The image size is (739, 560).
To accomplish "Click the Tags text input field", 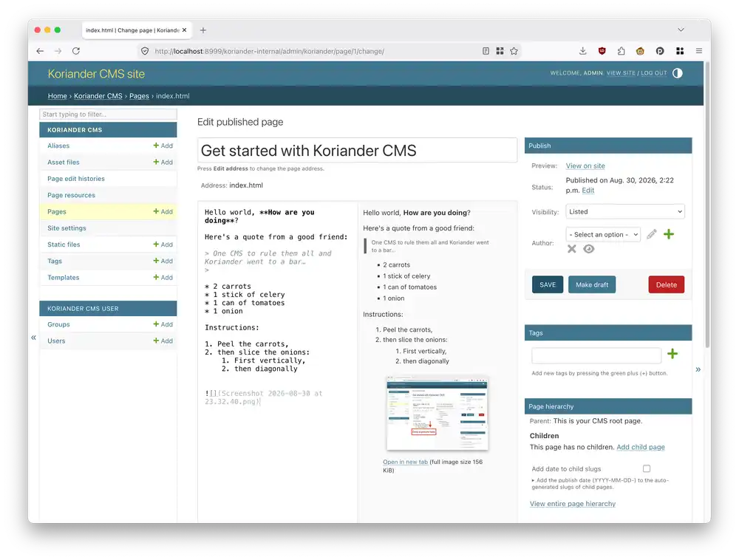I will [596, 355].
